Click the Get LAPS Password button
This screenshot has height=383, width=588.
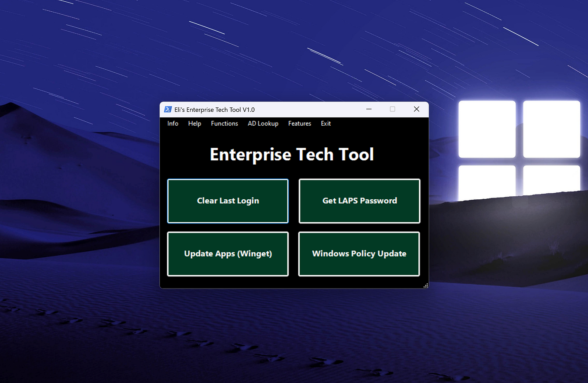click(x=359, y=201)
